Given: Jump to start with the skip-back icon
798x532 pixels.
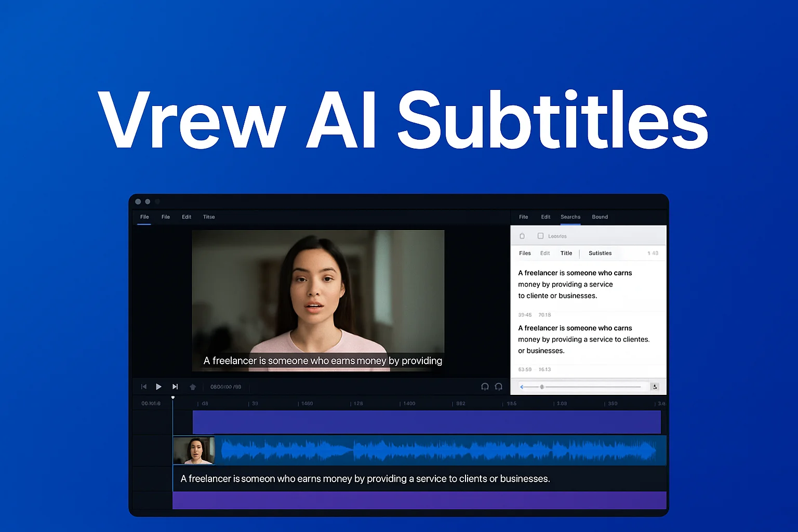Looking at the screenshot, I should [144, 387].
